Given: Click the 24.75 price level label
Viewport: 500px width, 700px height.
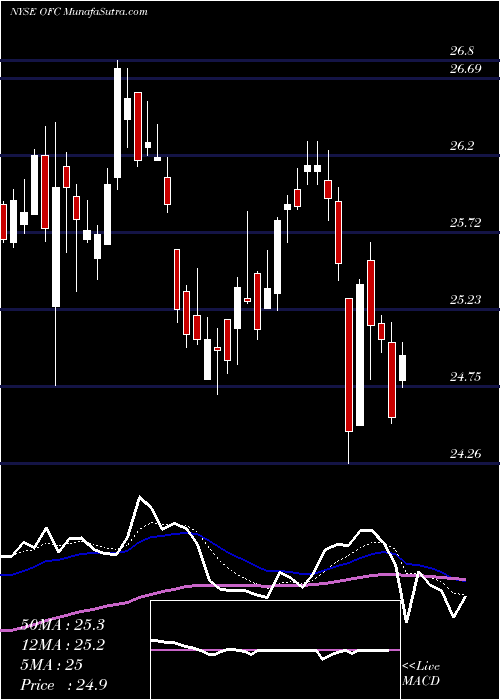Looking at the screenshot, I should [465, 377].
